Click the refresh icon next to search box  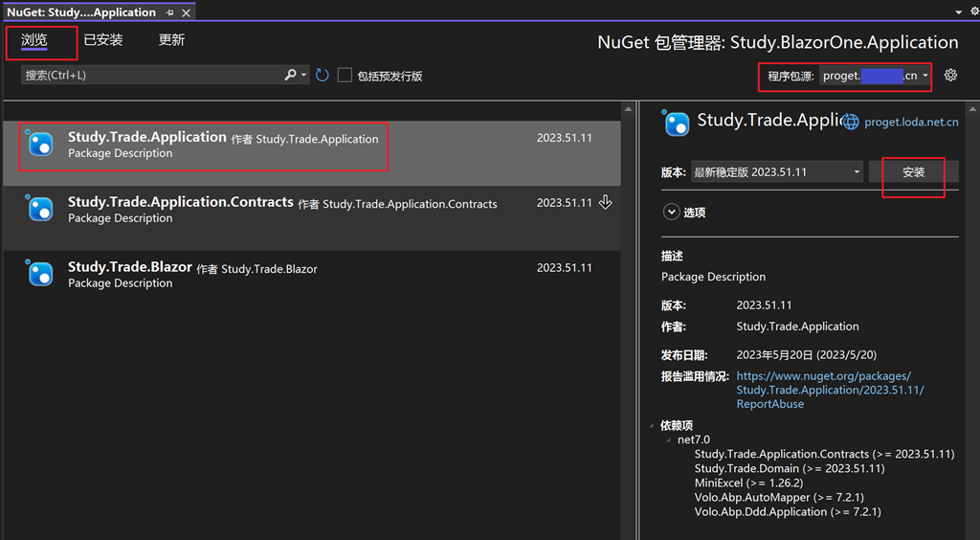click(322, 76)
